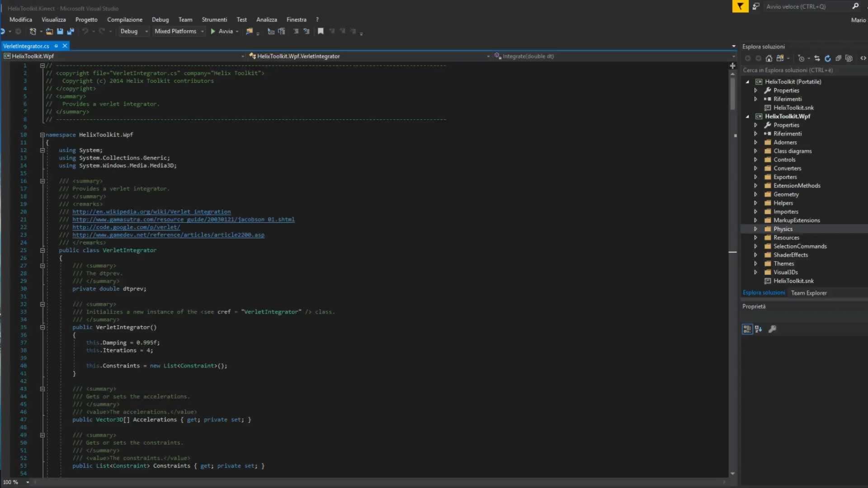Collapse the namespace HelixToolkit.Wpf code block

click(x=42, y=135)
